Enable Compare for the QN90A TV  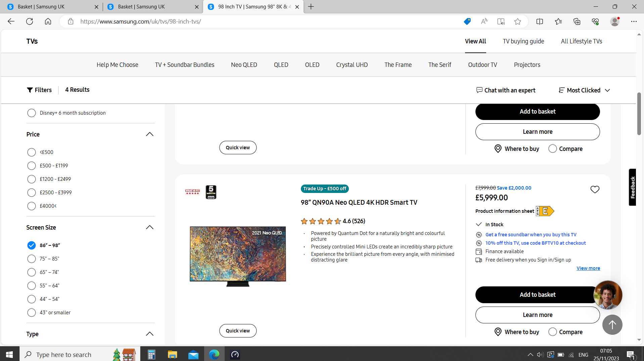coord(552,332)
